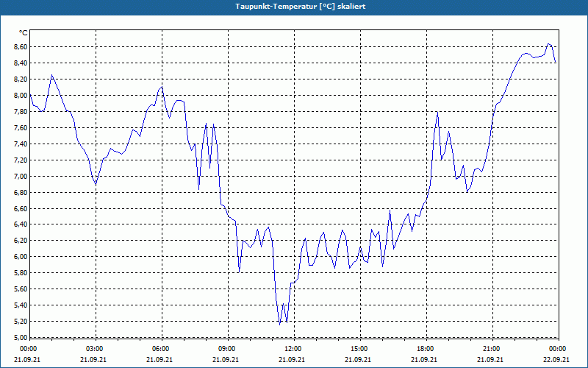
Task: Click the '21.09.21' date under 12:00
Action: click(x=292, y=359)
